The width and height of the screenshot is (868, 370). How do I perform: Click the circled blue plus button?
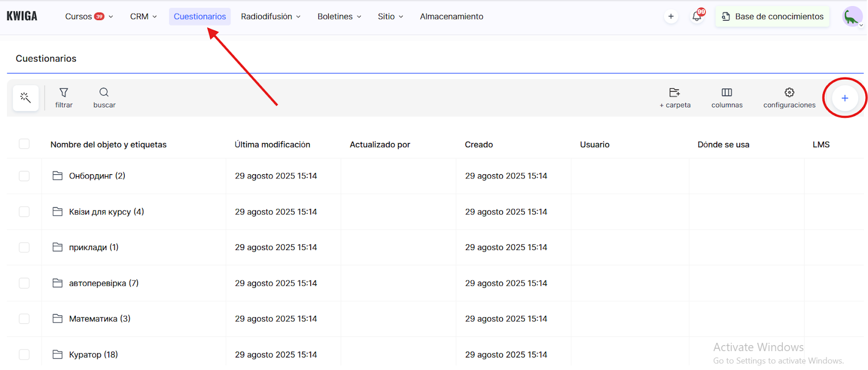point(845,98)
